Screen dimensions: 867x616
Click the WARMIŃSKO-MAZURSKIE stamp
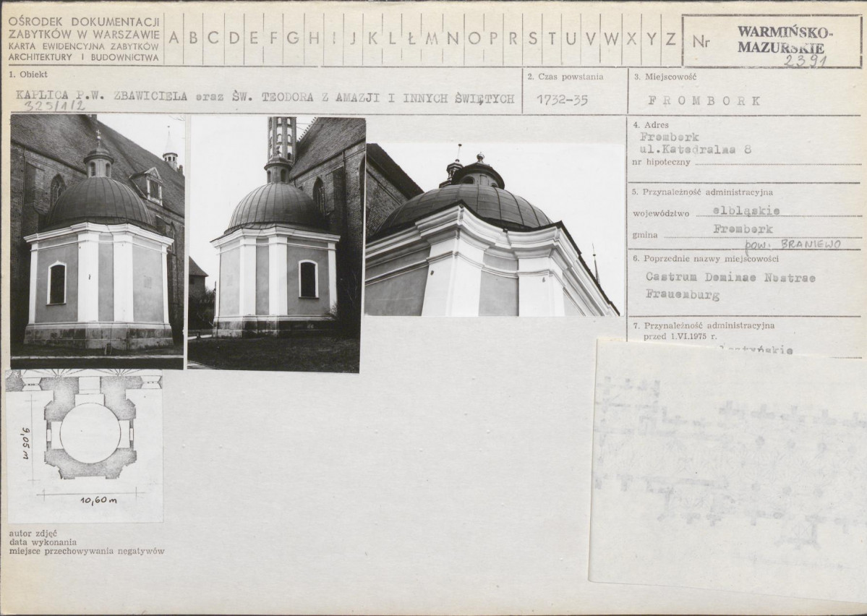pyautogui.click(x=785, y=40)
